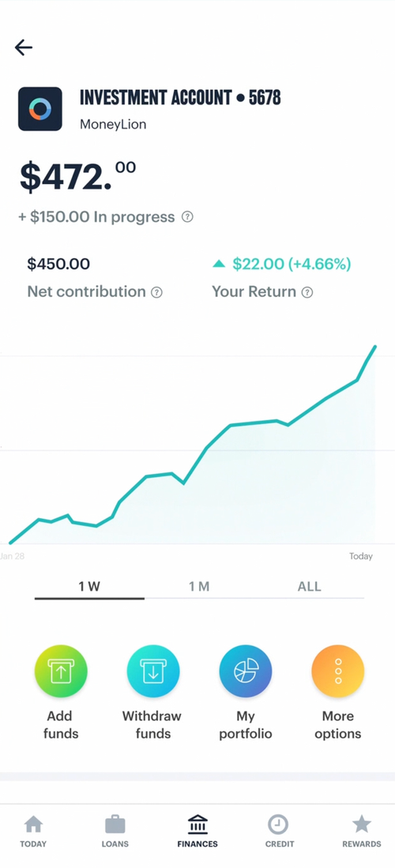The height and width of the screenshot is (868, 395).
Task: Open the Finances tab
Action: pyautogui.click(x=197, y=832)
